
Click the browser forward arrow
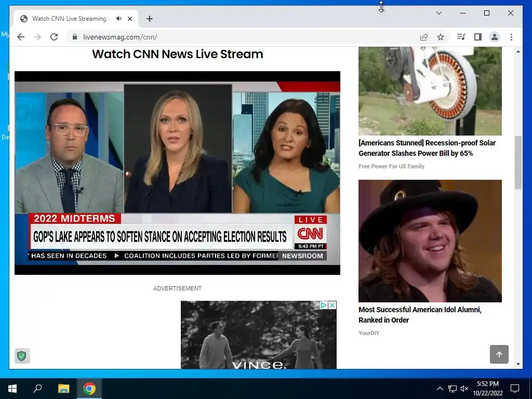click(x=37, y=37)
